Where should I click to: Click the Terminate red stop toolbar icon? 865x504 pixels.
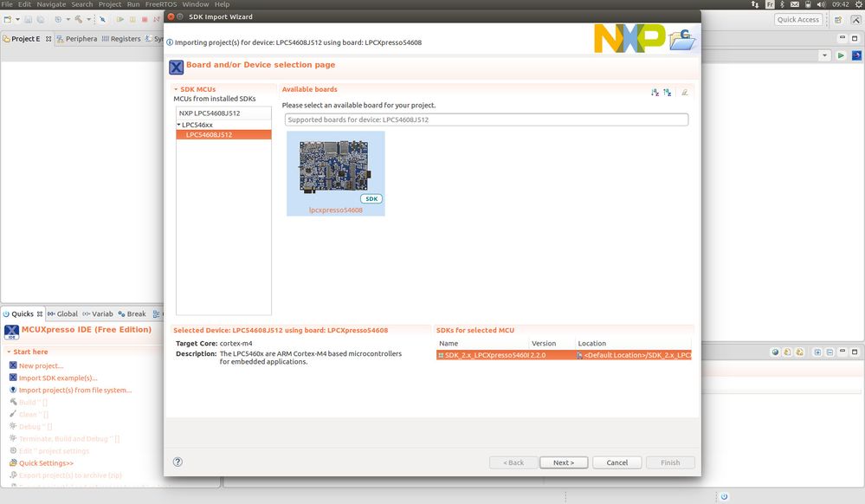click(145, 19)
